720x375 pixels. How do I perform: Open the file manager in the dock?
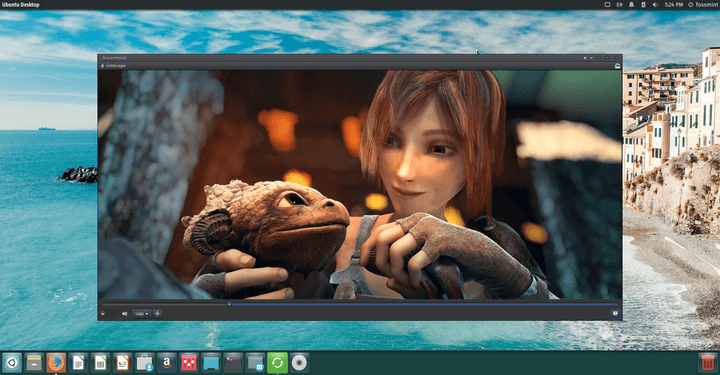pyautogui.click(x=34, y=363)
